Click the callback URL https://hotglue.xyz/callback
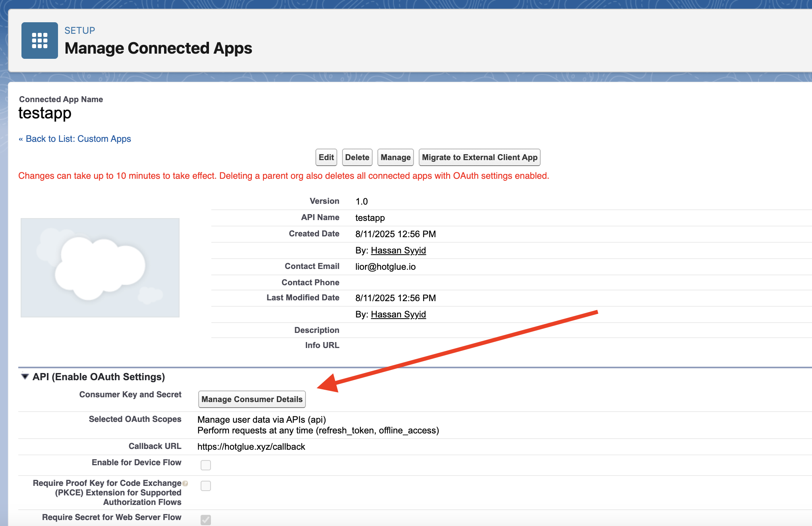 (x=251, y=447)
